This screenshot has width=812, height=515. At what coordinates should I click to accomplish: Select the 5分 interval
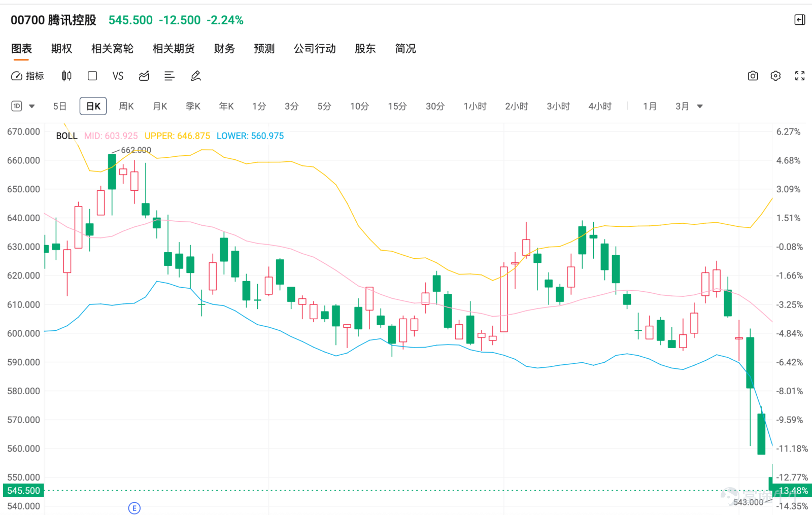324,107
